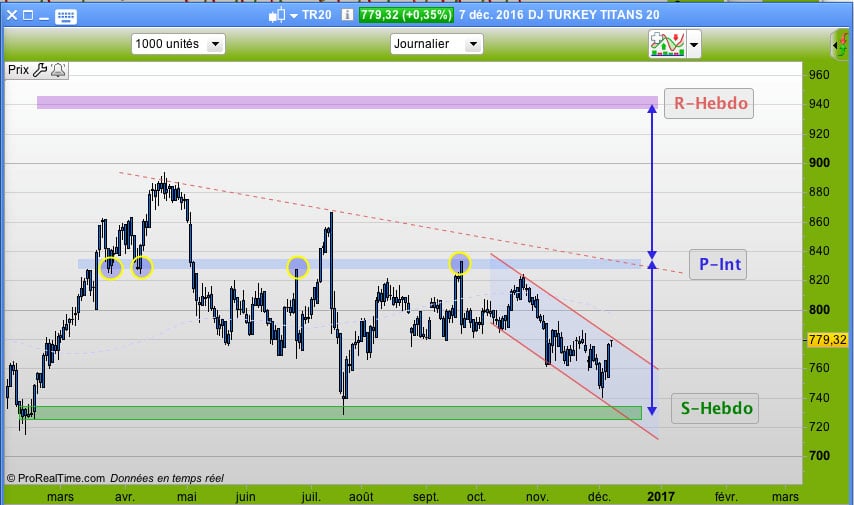
Task: Open the 1000 unités dropdown
Action: [x=178, y=44]
